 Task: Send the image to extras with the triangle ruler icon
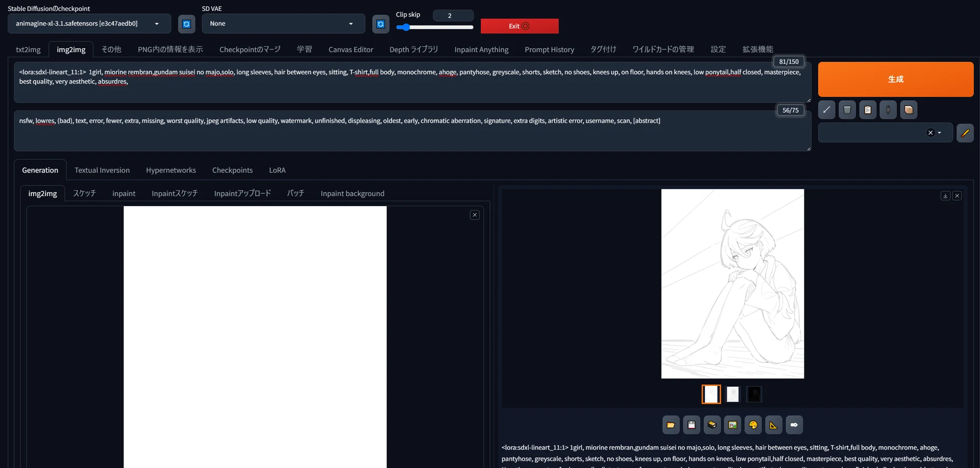[x=774, y=425]
